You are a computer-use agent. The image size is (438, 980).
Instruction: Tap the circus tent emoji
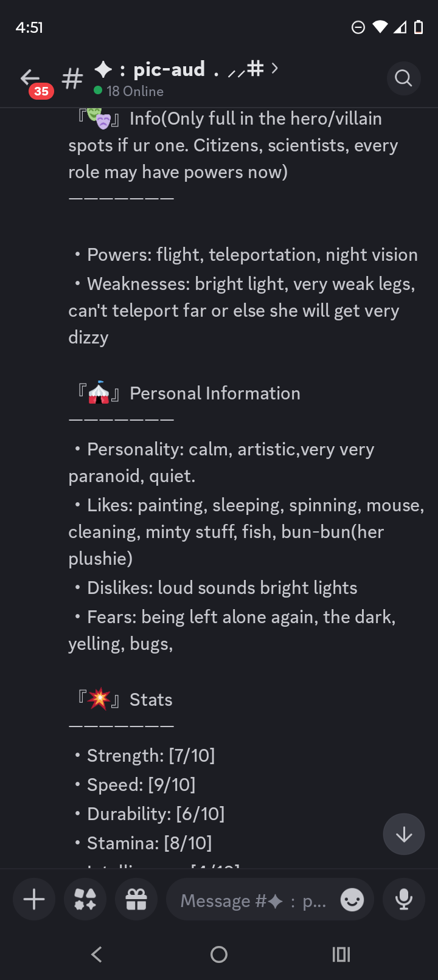(99, 393)
